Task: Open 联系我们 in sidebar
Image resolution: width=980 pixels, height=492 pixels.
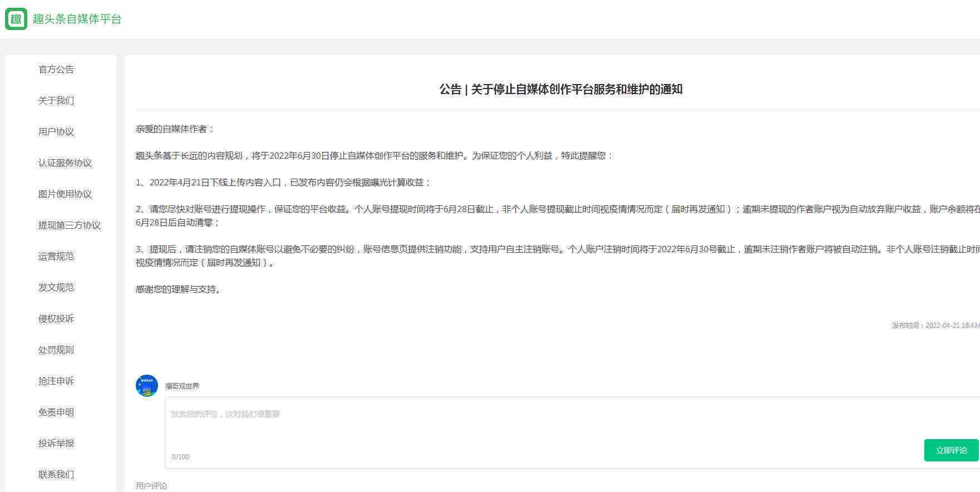Action: click(x=56, y=475)
